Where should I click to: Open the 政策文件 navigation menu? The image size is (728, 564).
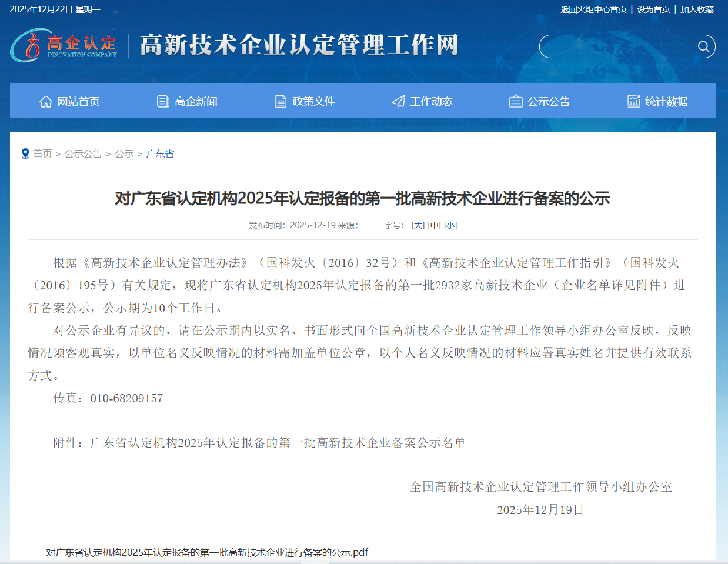tap(313, 102)
